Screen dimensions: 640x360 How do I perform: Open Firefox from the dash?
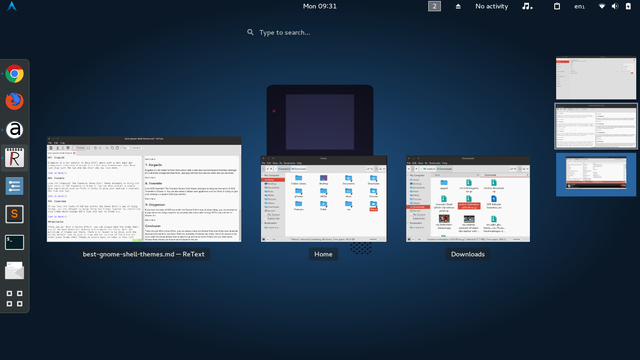point(14,101)
